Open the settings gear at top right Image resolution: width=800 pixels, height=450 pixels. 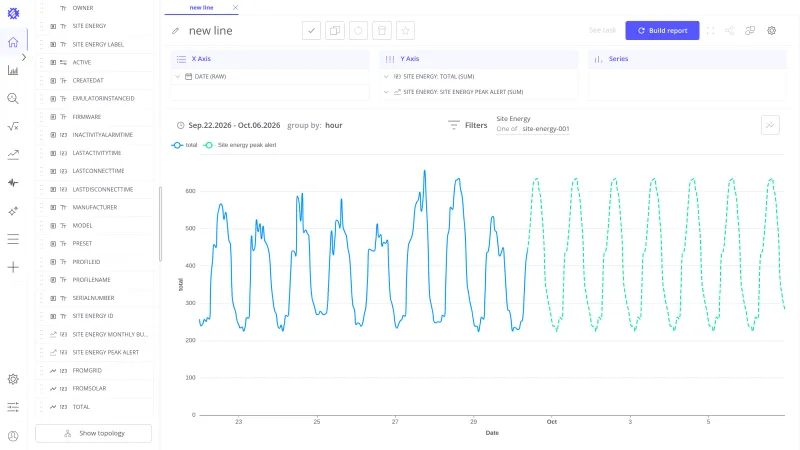pyautogui.click(x=771, y=31)
